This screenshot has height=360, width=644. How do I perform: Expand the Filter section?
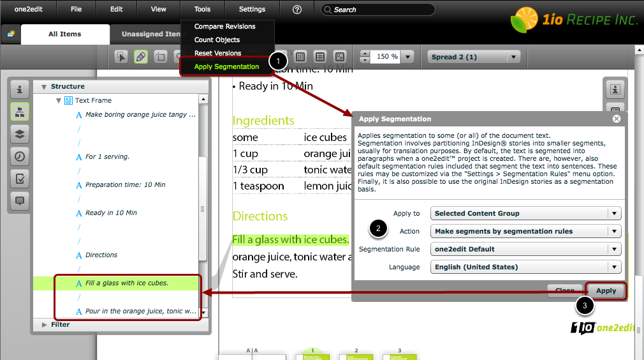point(45,325)
